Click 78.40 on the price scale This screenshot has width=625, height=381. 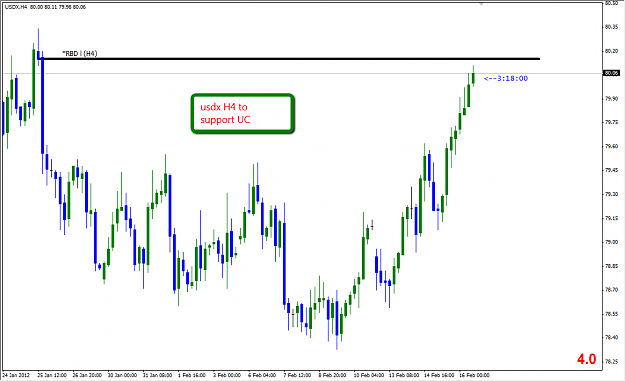[611, 338]
